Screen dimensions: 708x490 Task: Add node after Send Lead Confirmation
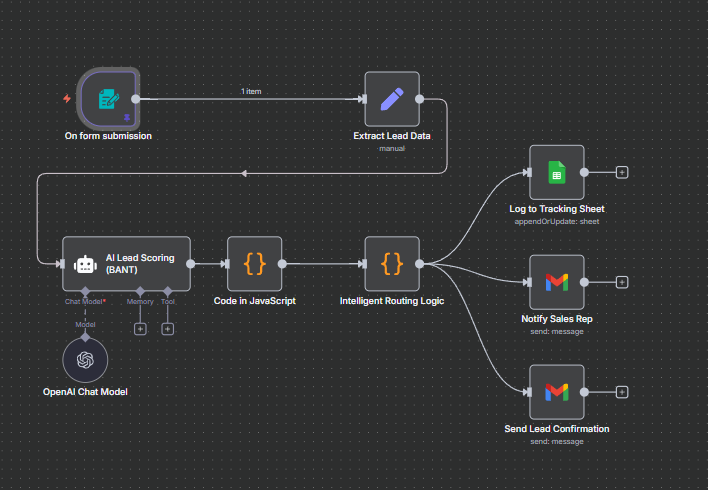point(622,392)
